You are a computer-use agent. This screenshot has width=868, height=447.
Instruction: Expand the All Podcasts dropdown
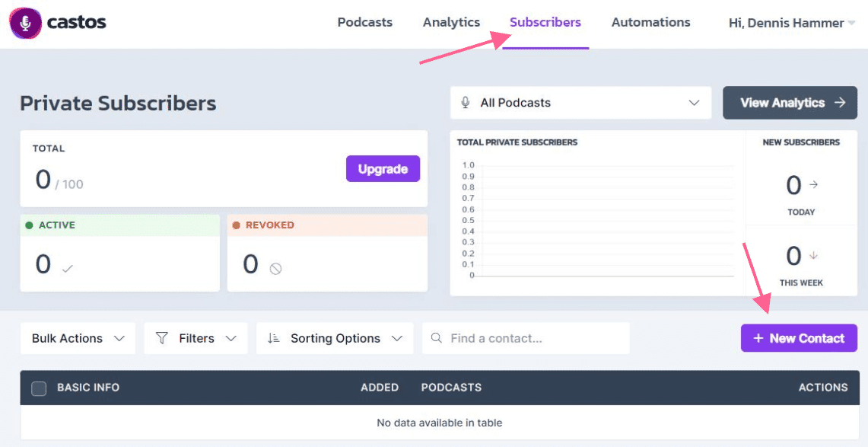point(580,103)
